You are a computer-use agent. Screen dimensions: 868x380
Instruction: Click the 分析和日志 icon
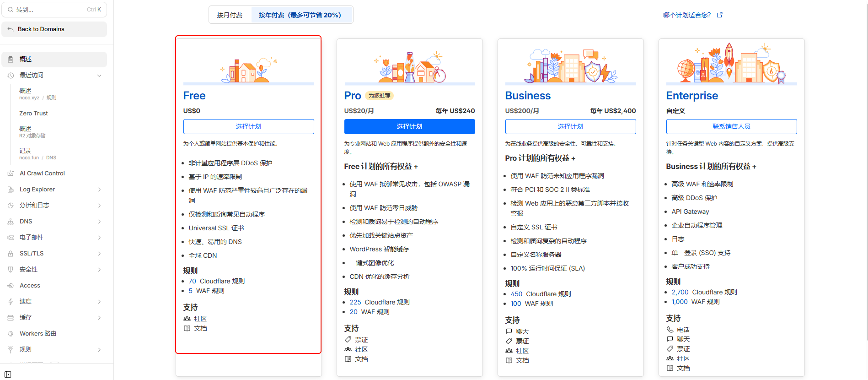coord(11,206)
